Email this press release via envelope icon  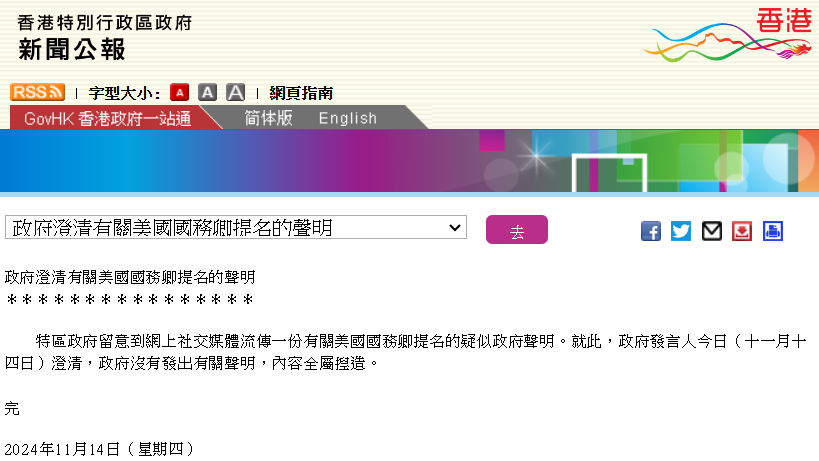click(x=712, y=231)
